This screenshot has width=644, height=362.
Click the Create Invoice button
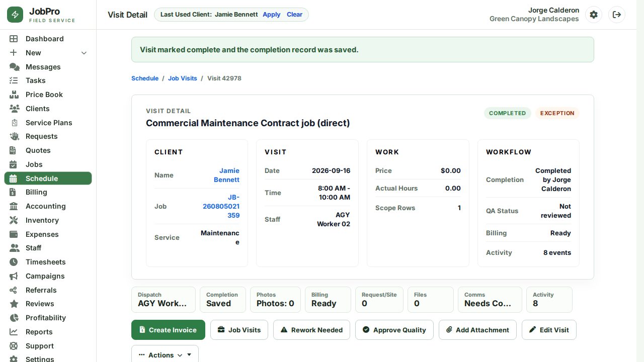(168, 330)
